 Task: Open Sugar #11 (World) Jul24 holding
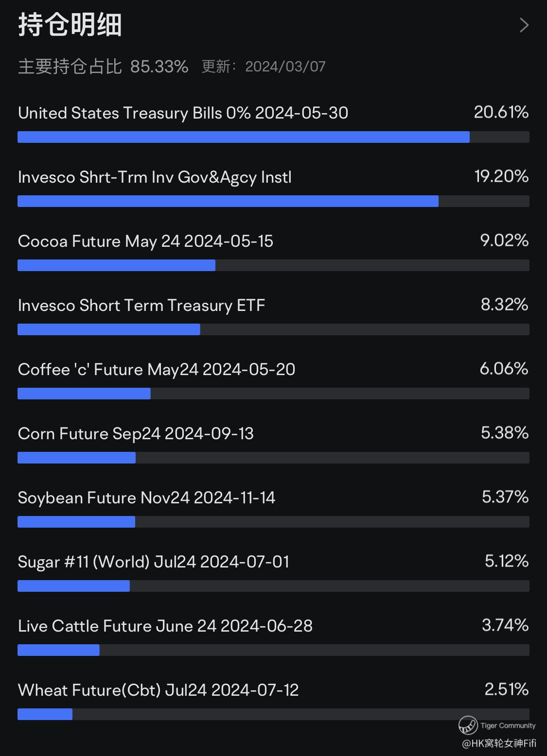154,562
